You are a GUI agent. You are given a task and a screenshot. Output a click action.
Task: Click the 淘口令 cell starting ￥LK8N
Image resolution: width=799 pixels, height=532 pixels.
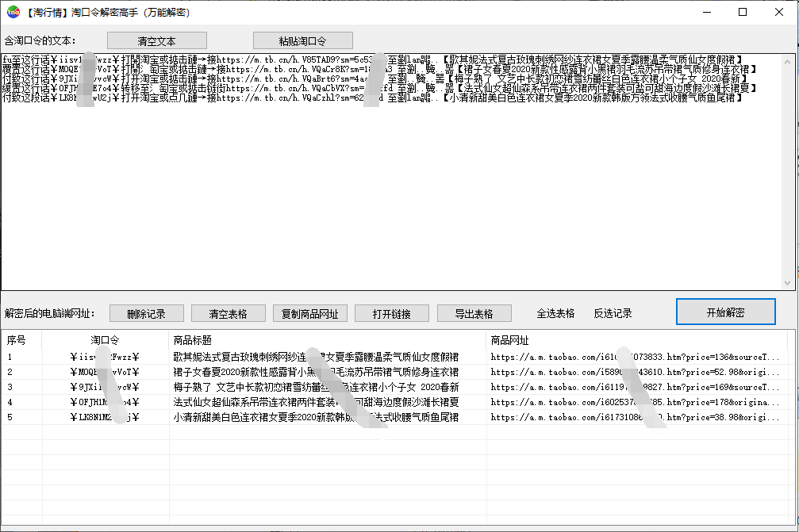pos(105,418)
